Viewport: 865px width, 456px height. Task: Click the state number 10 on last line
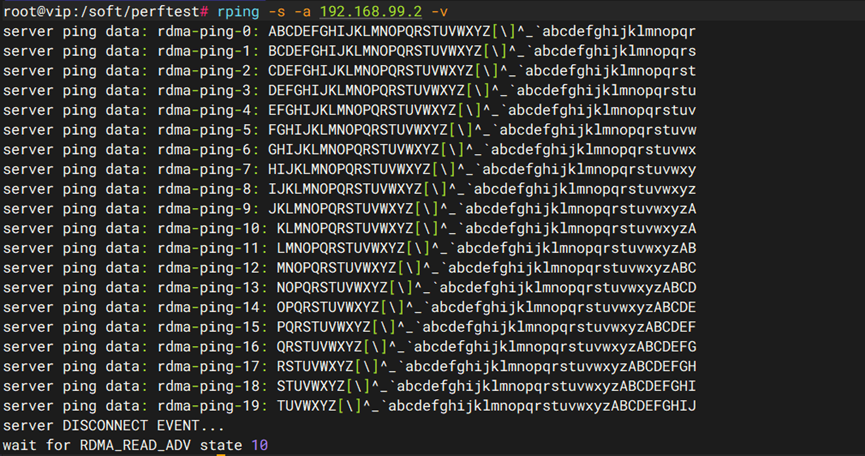[260, 444]
